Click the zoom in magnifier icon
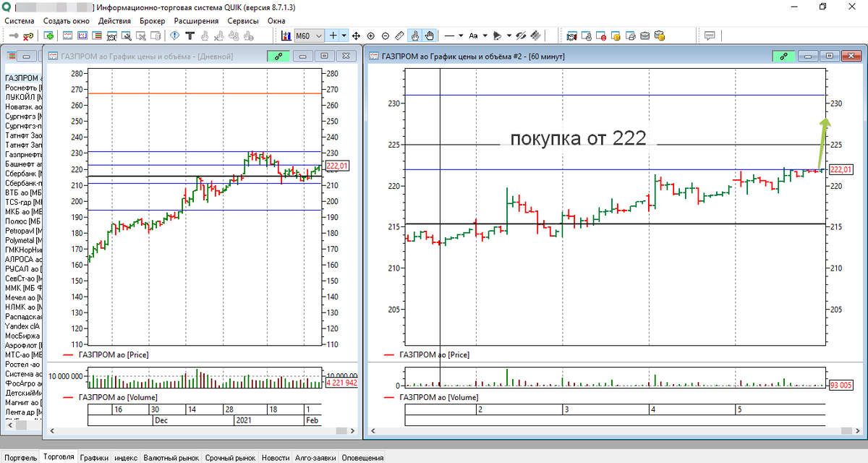The height and width of the screenshot is (463, 868). pyautogui.click(x=370, y=35)
